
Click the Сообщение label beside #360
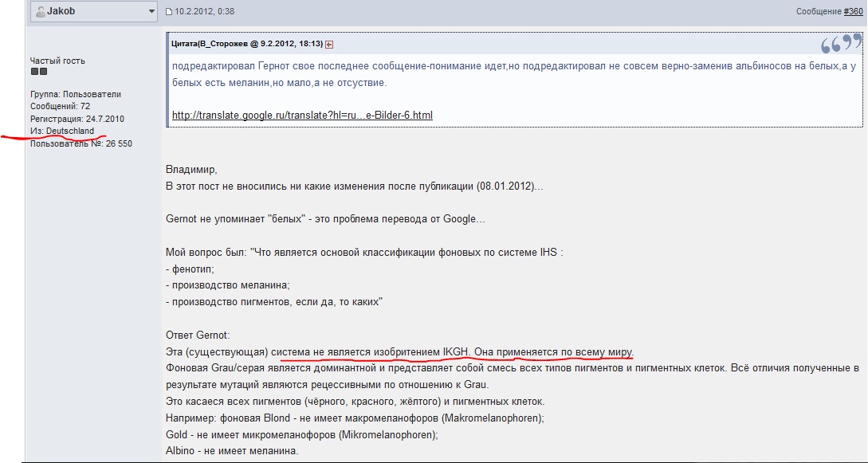point(819,11)
